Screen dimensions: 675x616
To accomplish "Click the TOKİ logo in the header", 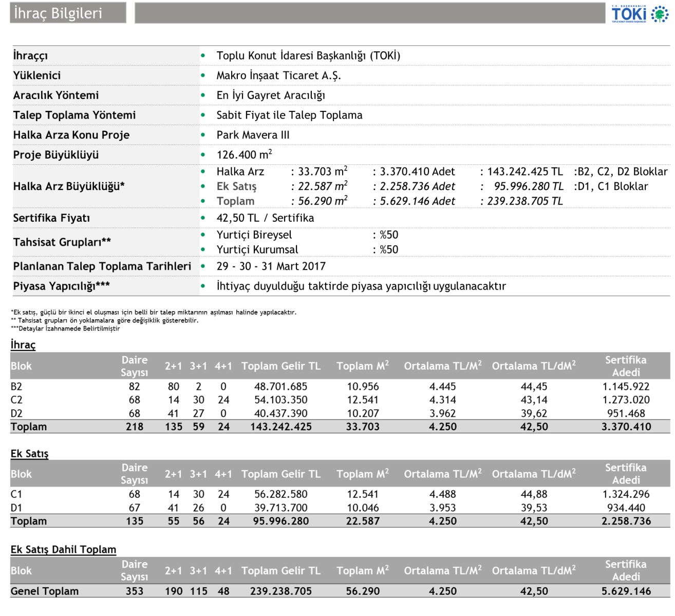I will [x=640, y=14].
